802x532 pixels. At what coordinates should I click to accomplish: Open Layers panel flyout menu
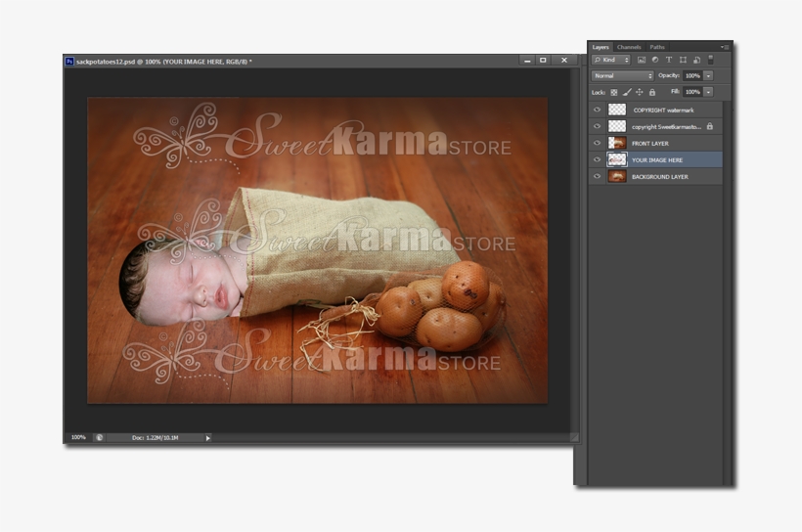click(725, 47)
